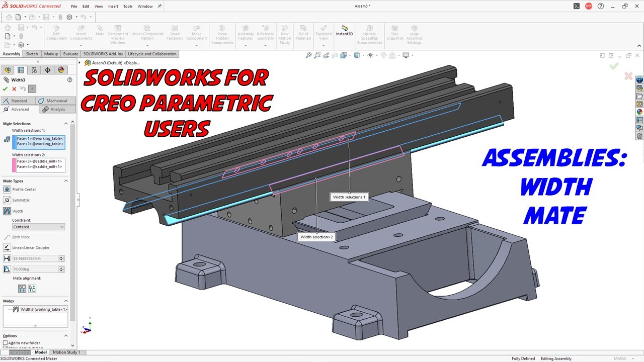644x362 pixels.
Task: Open the Insert menu
Action: [x=113, y=7]
